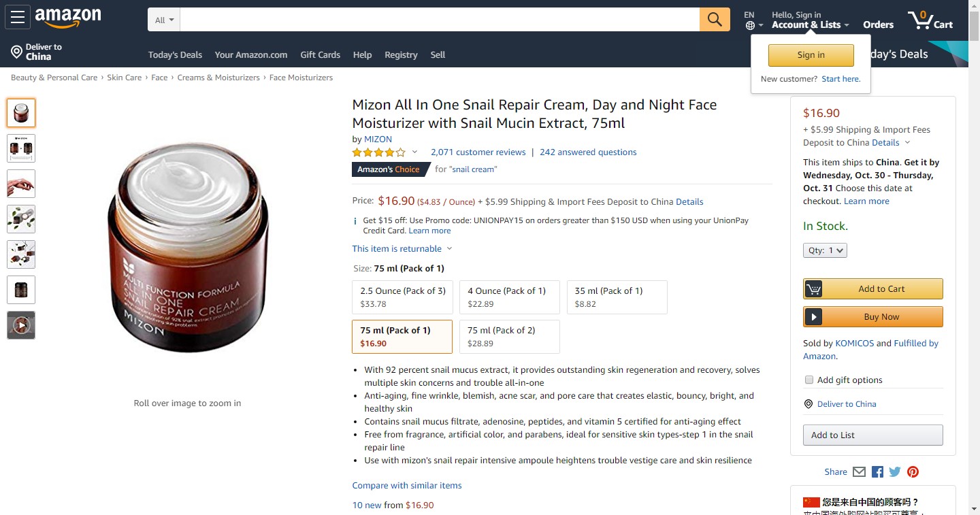Expand This item is returnable details

coord(402,249)
